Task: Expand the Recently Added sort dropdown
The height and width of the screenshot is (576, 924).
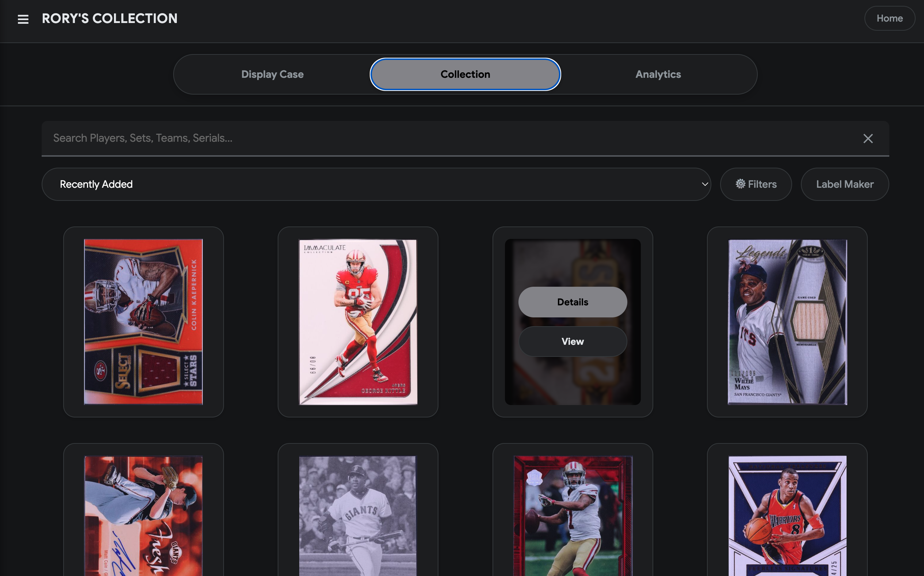Action: pyautogui.click(x=376, y=184)
